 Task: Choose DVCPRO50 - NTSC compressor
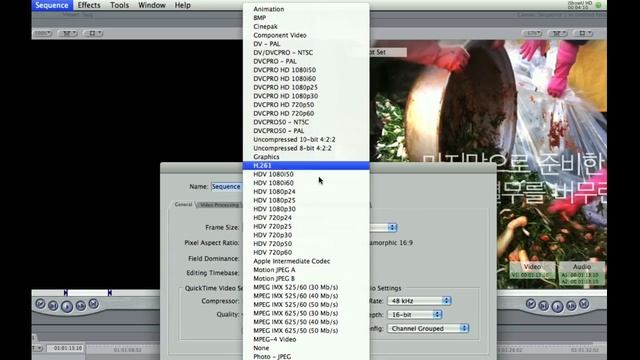(306, 122)
